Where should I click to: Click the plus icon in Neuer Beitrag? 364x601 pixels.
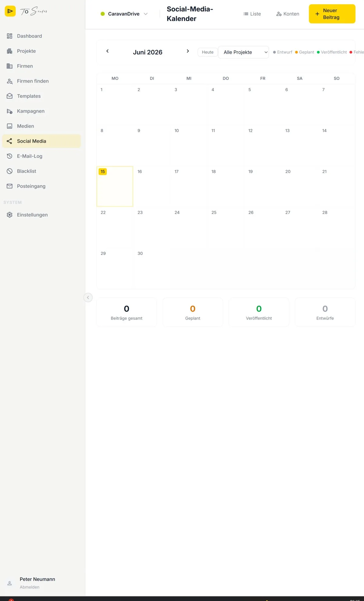point(317,14)
